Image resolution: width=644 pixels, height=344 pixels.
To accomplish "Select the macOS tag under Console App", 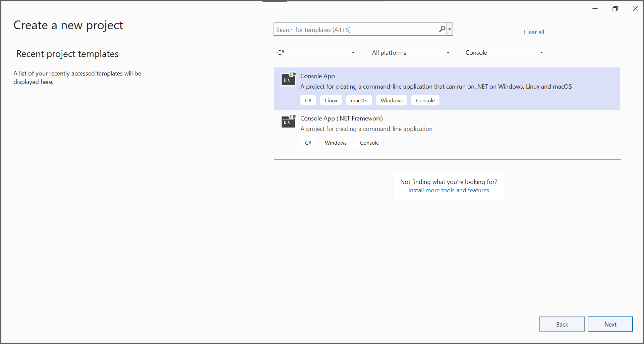I will coord(359,100).
